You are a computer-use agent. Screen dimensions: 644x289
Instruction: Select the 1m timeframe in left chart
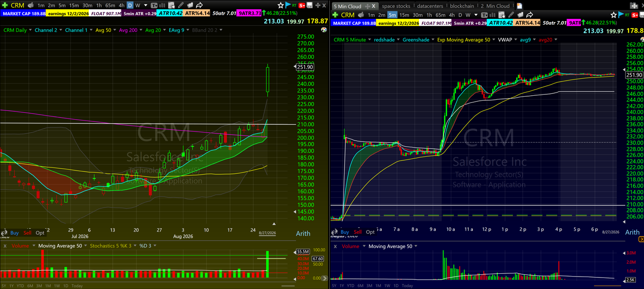[41, 5]
